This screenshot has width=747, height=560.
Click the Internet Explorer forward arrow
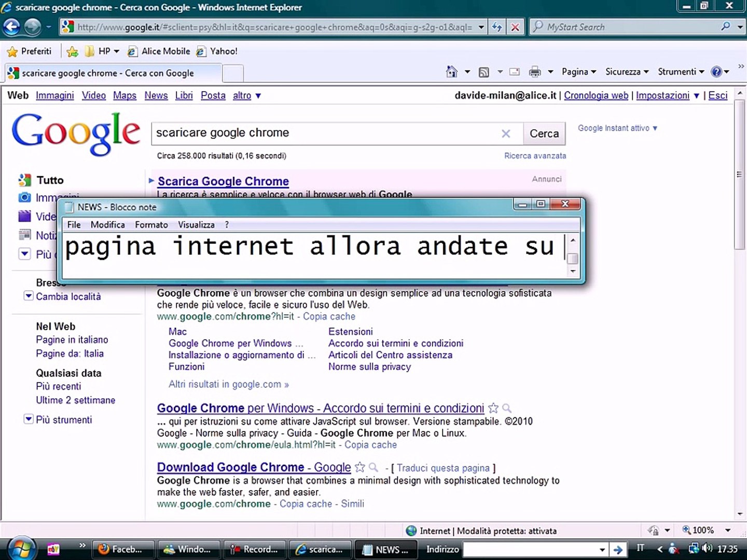coord(33,27)
